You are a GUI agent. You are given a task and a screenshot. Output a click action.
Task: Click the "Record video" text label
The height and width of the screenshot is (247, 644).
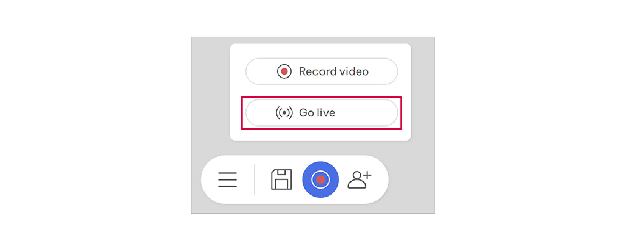coord(334,71)
